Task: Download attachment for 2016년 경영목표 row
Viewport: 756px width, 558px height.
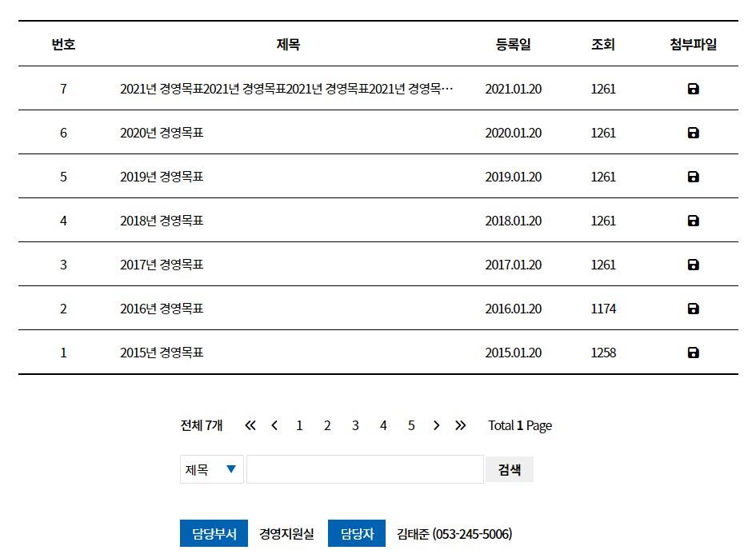Action: tap(693, 309)
